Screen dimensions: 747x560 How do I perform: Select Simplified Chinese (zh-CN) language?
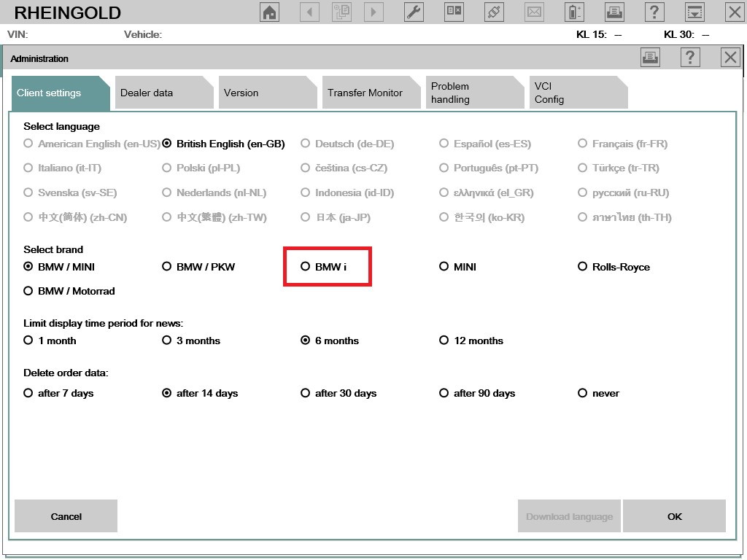[x=75, y=217]
